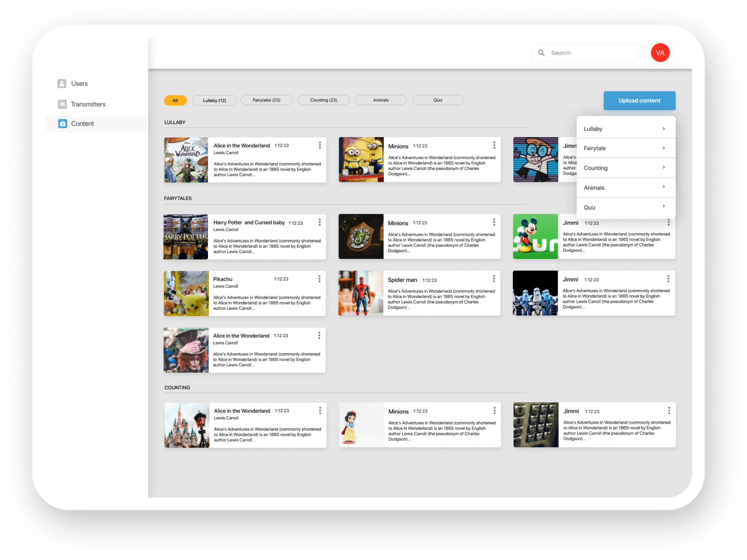Click the search magnifier icon
This screenshot has width=747, height=560.
click(x=541, y=53)
